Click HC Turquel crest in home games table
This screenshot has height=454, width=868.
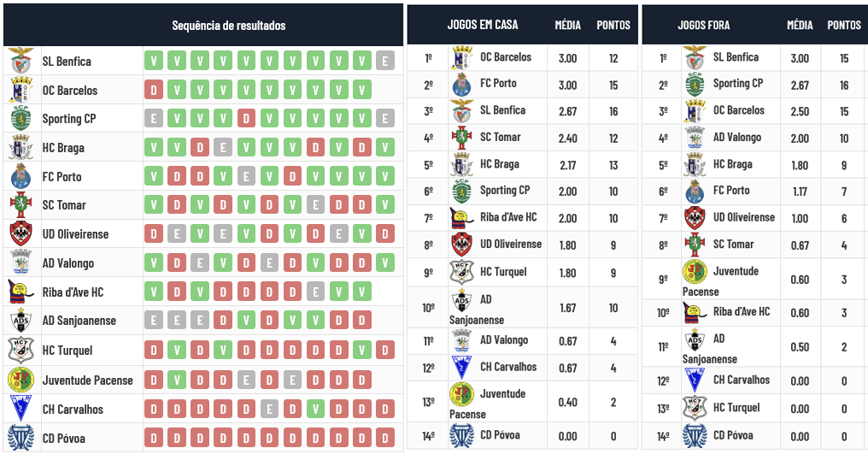coord(462,272)
